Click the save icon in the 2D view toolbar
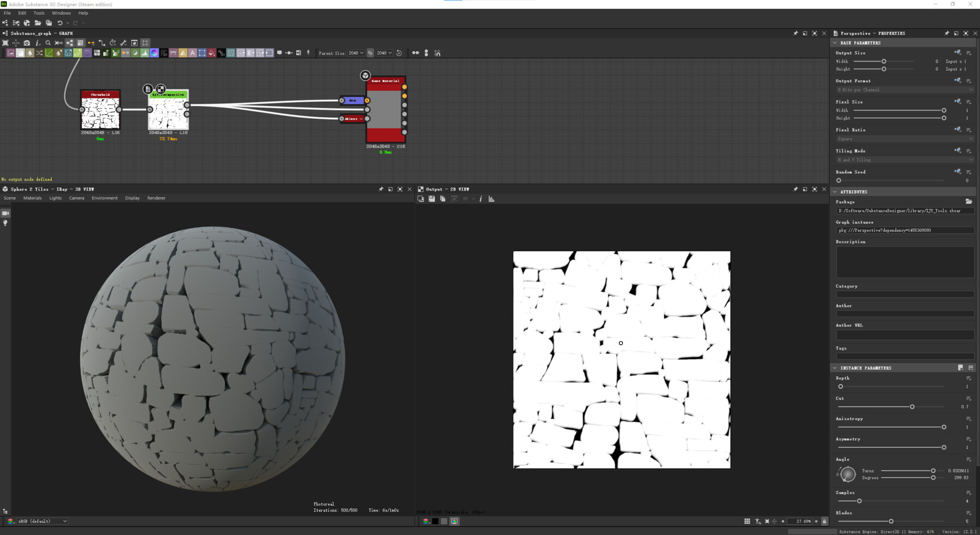980x535 pixels. coord(432,199)
